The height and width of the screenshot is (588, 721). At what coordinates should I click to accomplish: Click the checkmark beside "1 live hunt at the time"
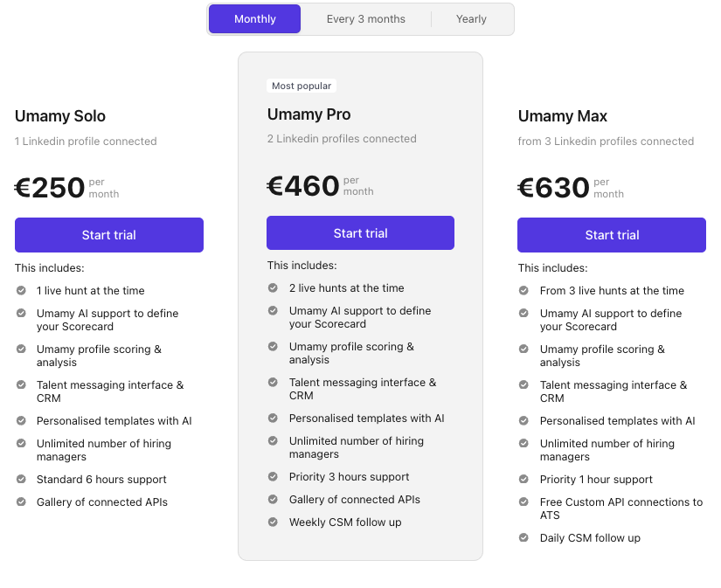(x=21, y=291)
